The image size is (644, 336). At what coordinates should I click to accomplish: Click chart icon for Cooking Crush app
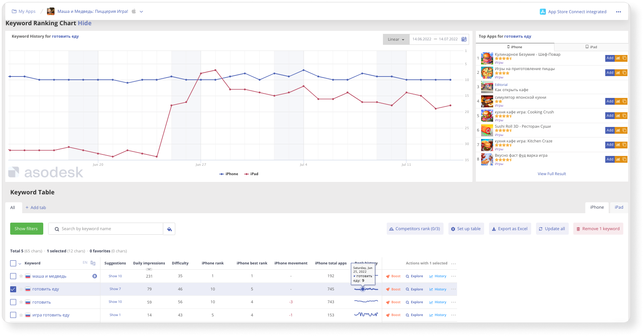[618, 116]
